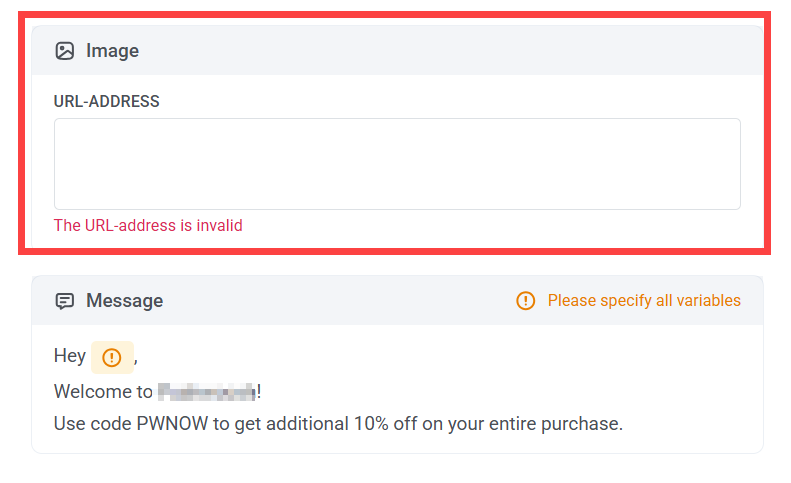
Task: Click the orange warning circle beside 'Please specify'
Action: pyautogui.click(x=525, y=301)
